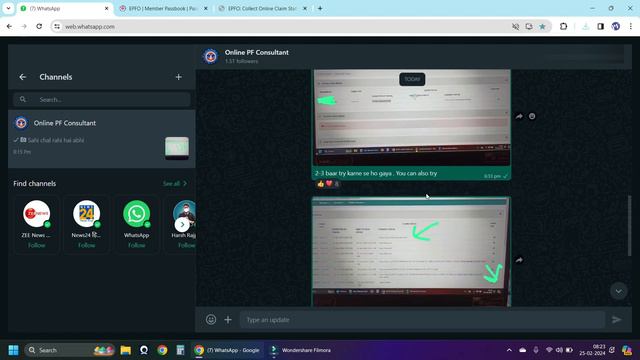Open Wondershare Filmora from taskbar
The image size is (640, 360).
click(x=301, y=350)
